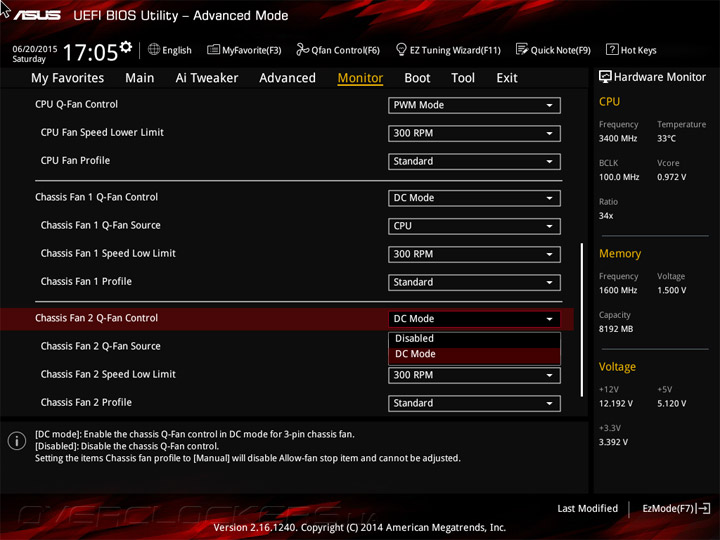Click the Voltage heading in Hardware Monitor
This screenshot has height=540, width=720.
click(x=617, y=367)
